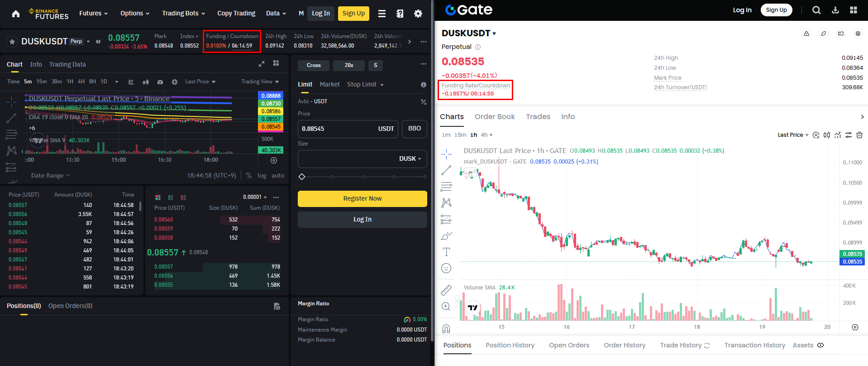
Task: Select the Gate chart text tool
Action: [x=446, y=252]
